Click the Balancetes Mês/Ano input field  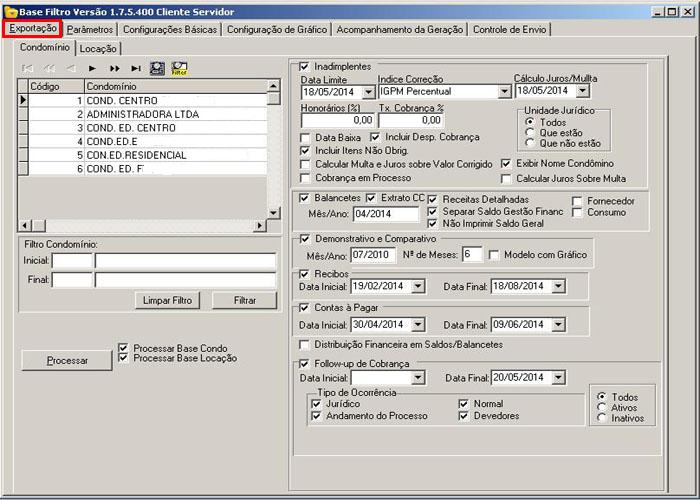pos(385,214)
